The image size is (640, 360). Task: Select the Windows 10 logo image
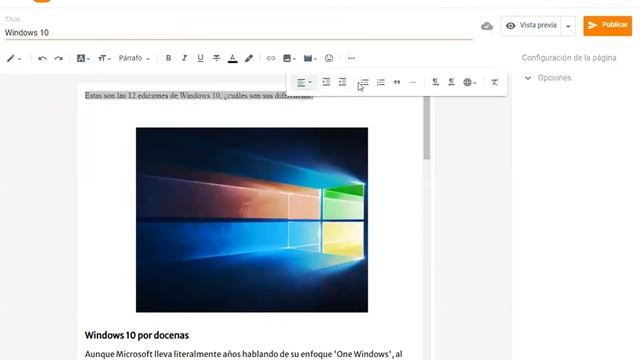252,220
